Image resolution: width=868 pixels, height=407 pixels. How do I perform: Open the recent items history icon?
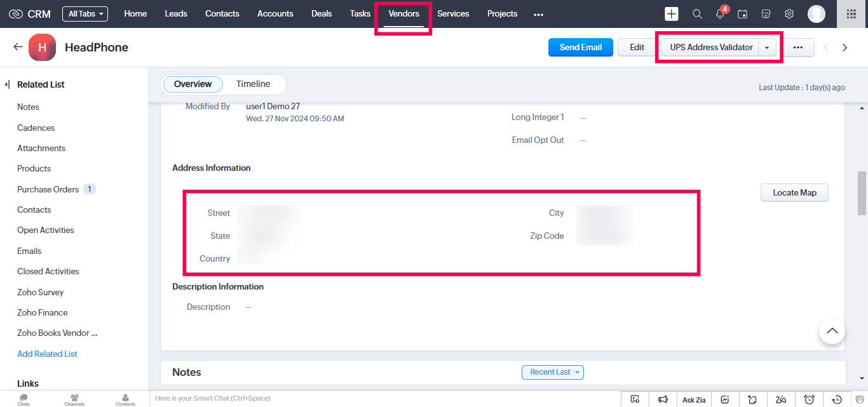point(837,399)
